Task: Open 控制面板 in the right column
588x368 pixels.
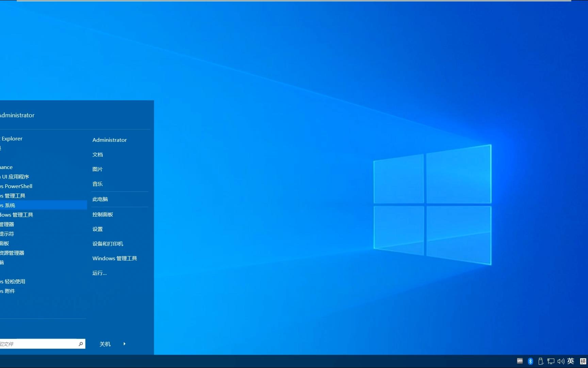Action: coord(103,215)
